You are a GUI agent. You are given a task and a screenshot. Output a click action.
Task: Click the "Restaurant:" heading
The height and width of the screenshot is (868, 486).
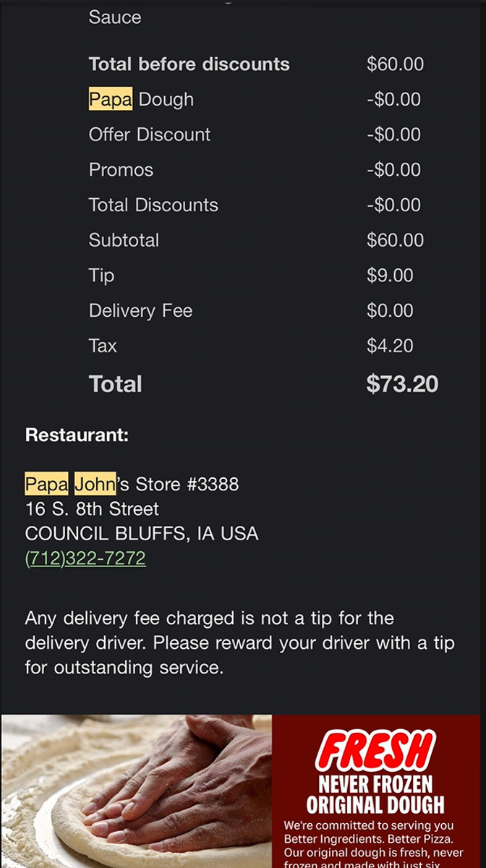pyautogui.click(x=77, y=435)
